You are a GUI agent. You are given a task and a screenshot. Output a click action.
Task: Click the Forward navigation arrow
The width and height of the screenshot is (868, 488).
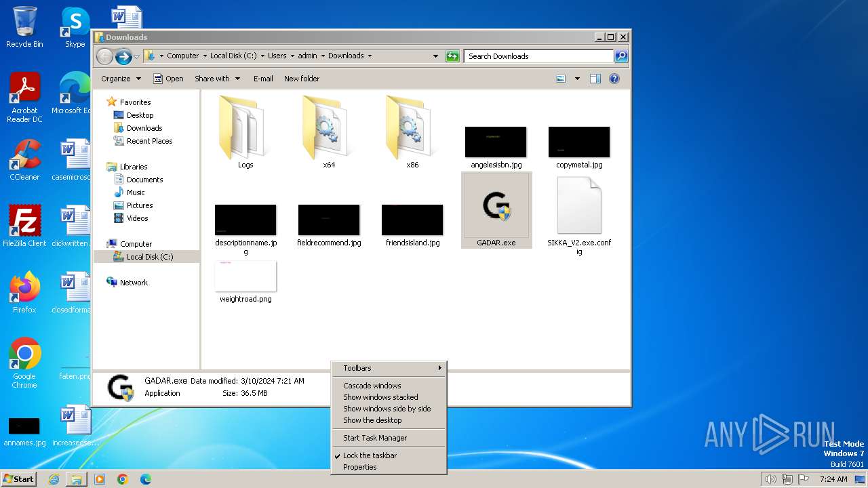pos(123,56)
